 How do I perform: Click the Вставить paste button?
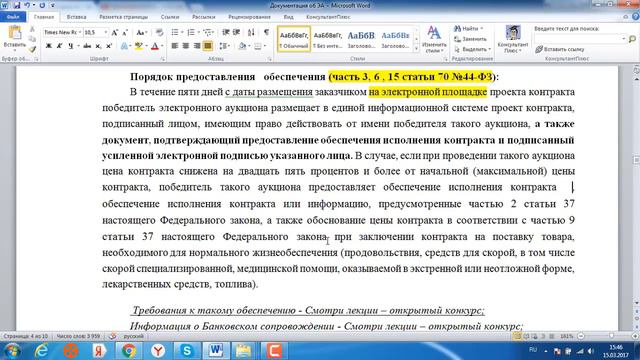point(15,39)
